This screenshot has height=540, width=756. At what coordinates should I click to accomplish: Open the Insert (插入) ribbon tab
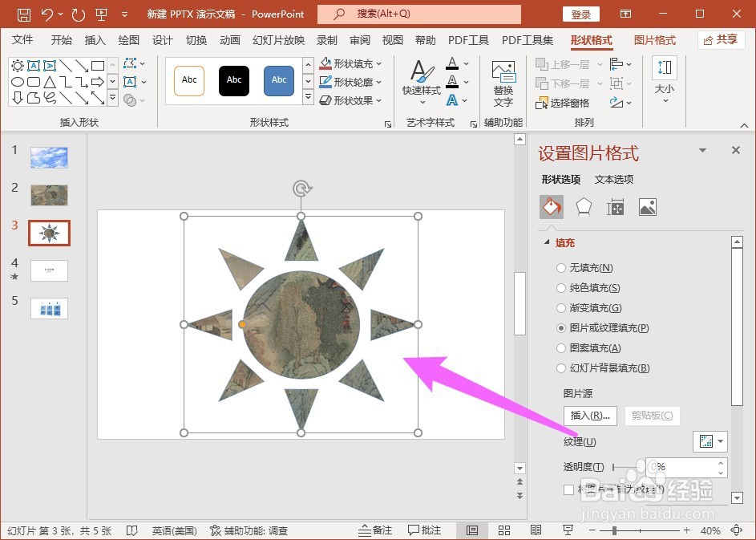tap(95, 40)
